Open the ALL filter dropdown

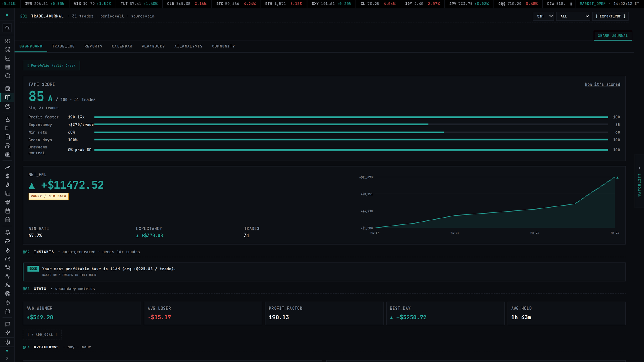tap(573, 16)
